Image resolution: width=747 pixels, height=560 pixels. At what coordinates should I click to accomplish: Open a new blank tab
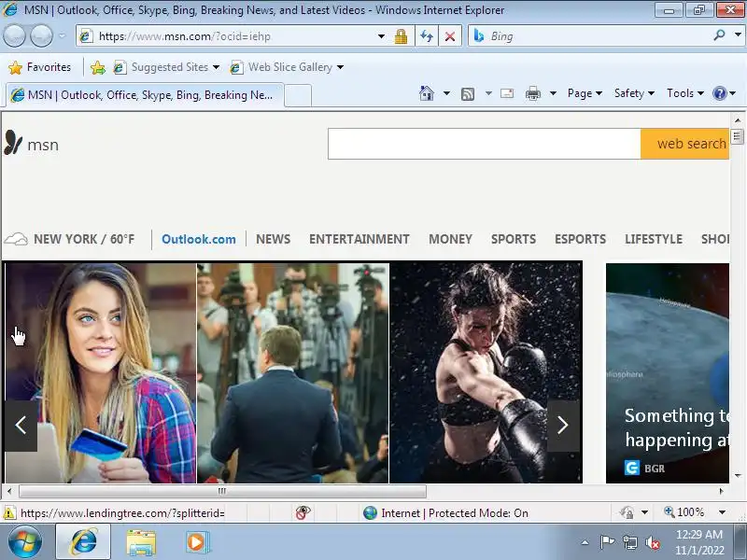click(298, 96)
